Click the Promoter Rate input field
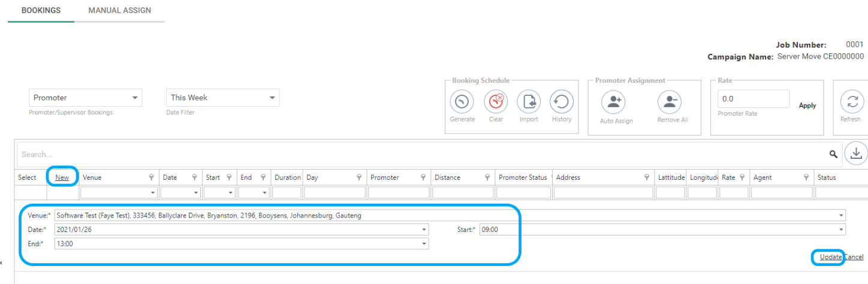 (754, 98)
